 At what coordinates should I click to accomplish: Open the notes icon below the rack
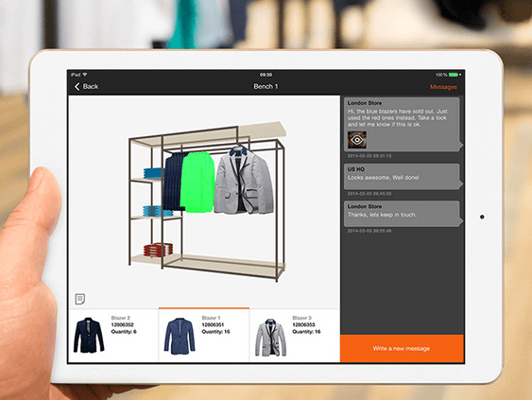tap(80, 299)
